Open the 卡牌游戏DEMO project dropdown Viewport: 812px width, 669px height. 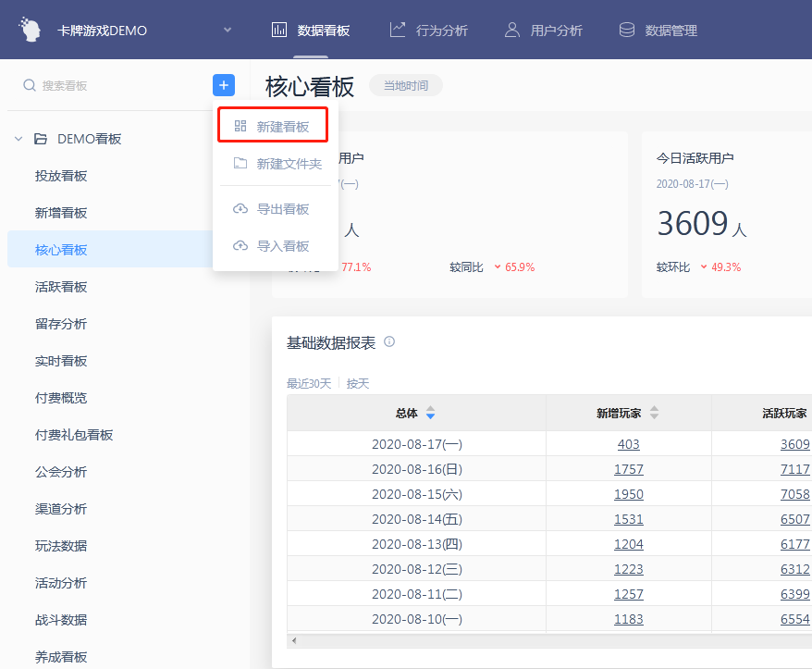click(228, 31)
